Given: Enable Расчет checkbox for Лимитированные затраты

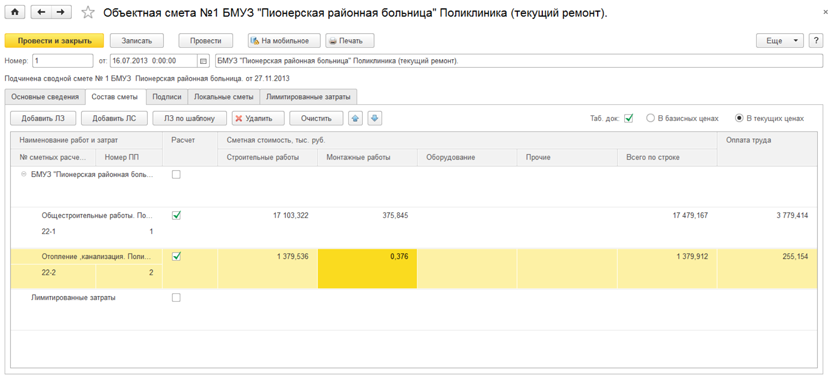Looking at the screenshot, I should [x=177, y=298].
